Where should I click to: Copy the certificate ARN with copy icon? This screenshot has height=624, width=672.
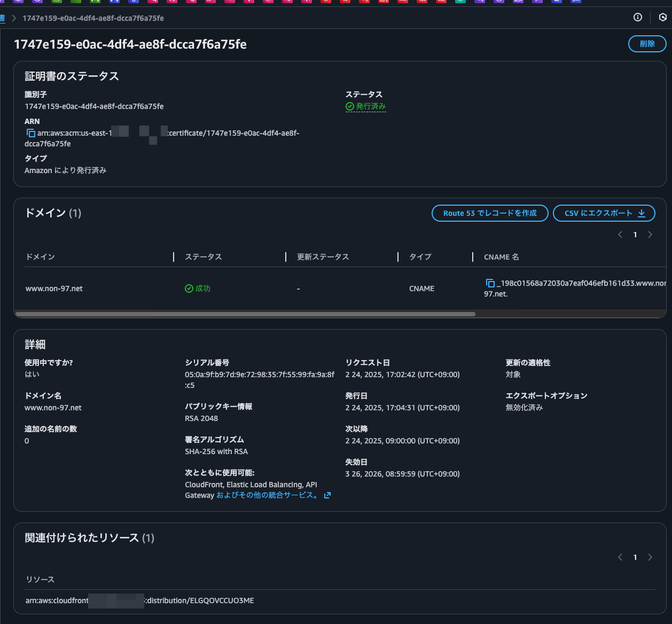pos(30,133)
